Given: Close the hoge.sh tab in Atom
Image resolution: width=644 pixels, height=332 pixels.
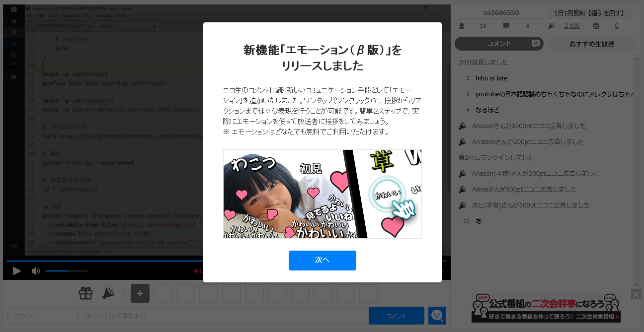Looking at the screenshot, I should pos(155,26).
